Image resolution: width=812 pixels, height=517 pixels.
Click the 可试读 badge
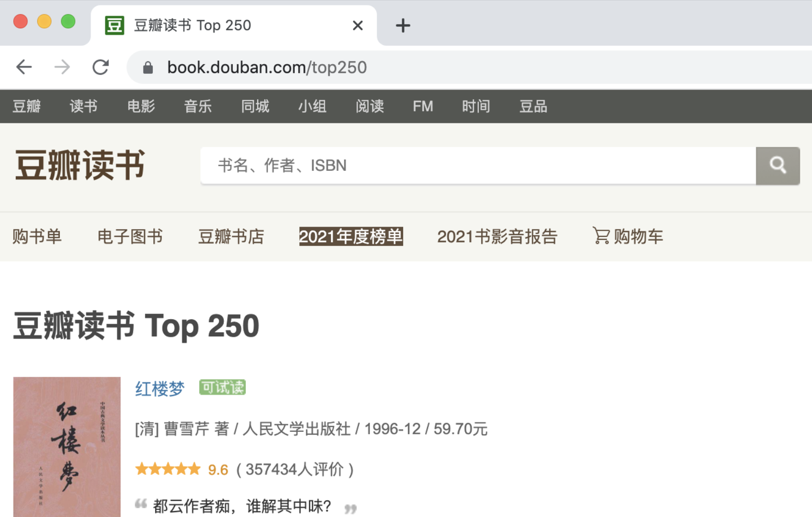tap(222, 387)
